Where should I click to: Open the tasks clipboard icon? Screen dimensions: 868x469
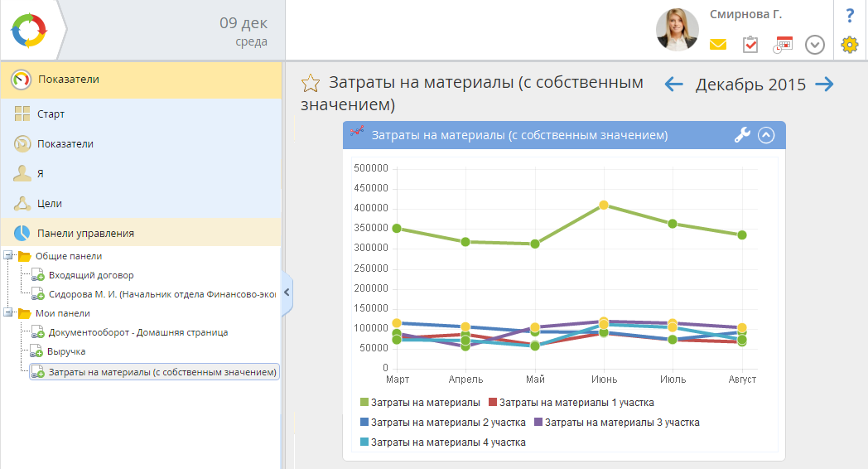tap(750, 45)
